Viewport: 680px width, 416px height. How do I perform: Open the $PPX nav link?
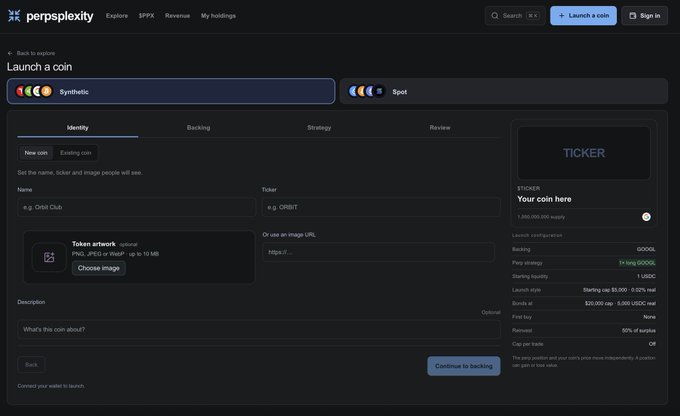pos(147,16)
